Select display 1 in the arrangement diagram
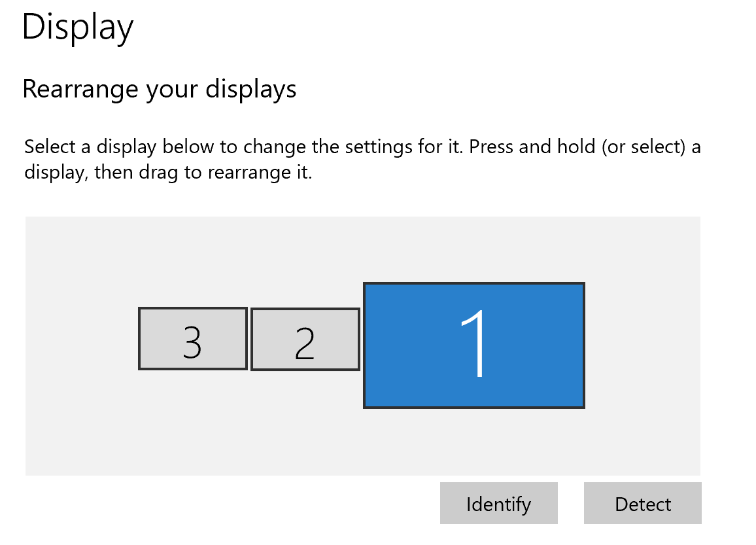The height and width of the screenshot is (545, 756). pos(473,345)
